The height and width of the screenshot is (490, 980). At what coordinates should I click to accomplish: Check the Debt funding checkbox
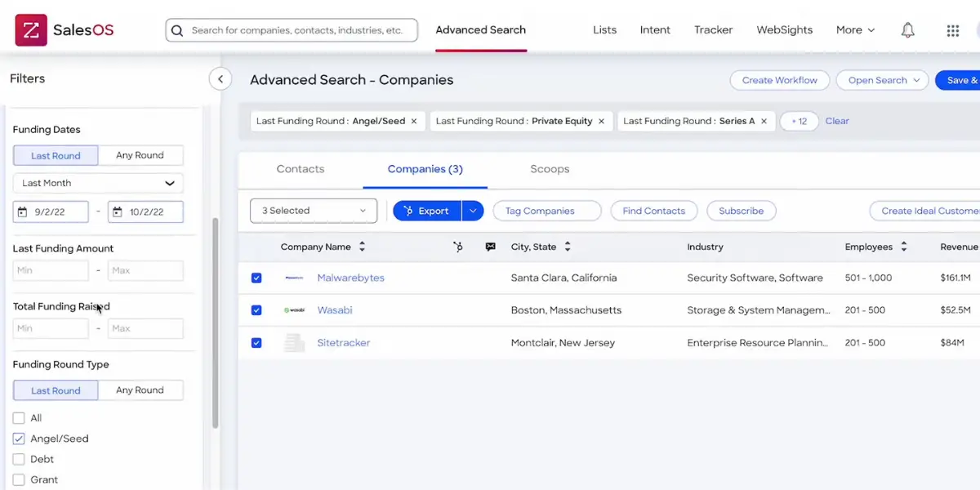click(19, 459)
